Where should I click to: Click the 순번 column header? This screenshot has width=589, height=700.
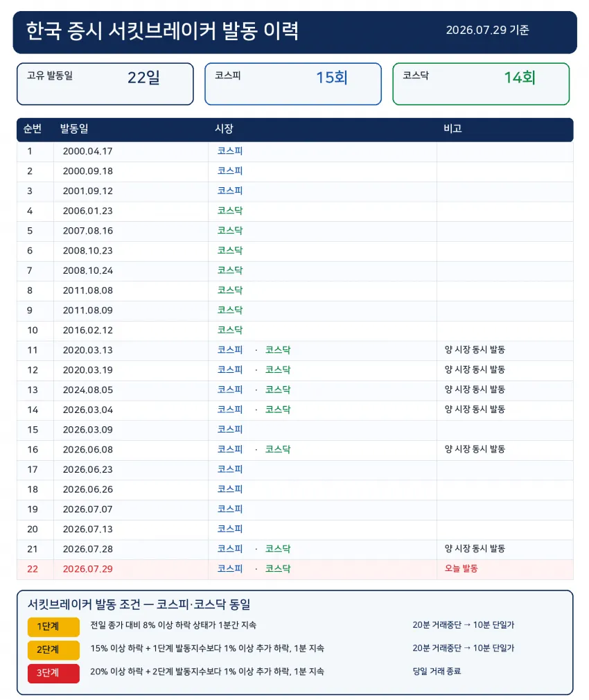coord(32,129)
